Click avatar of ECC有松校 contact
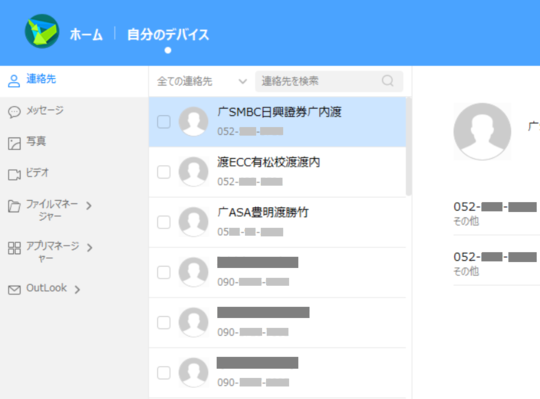 tap(194, 172)
